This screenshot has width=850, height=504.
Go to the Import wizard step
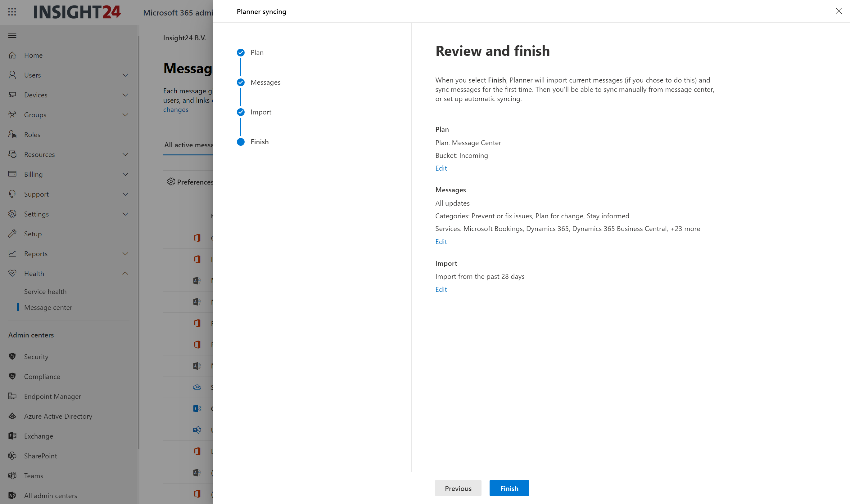point(254,112)
